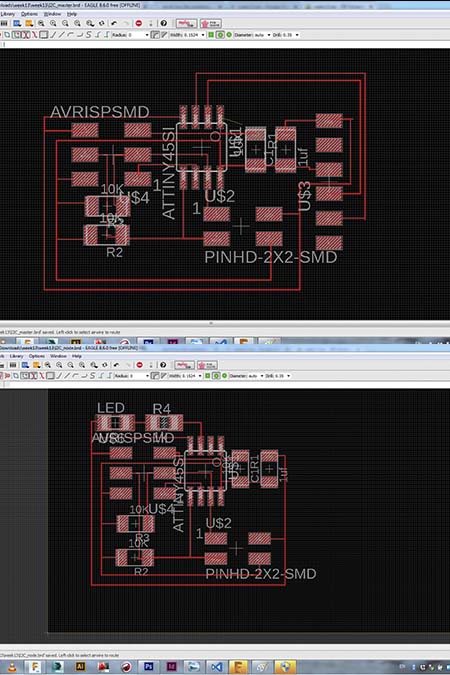The image size is (450, 675).
Task: Click the Stop icon in the node window toolbar
Action: coord(140,365)
